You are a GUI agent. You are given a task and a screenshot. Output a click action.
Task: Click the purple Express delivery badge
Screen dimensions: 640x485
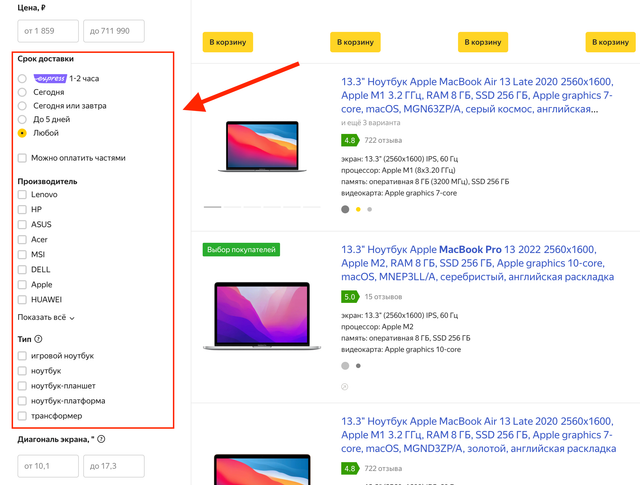click(49, 78)
